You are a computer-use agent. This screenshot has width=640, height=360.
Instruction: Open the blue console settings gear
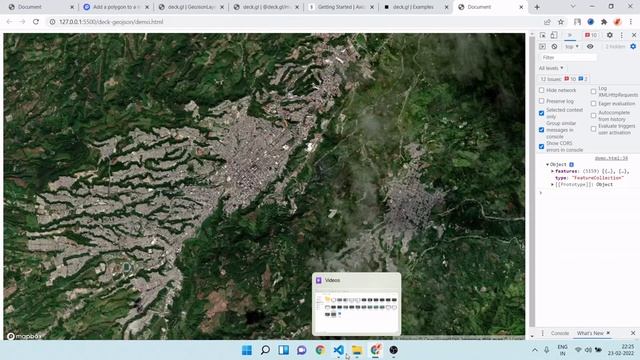(x=633, y=47)
